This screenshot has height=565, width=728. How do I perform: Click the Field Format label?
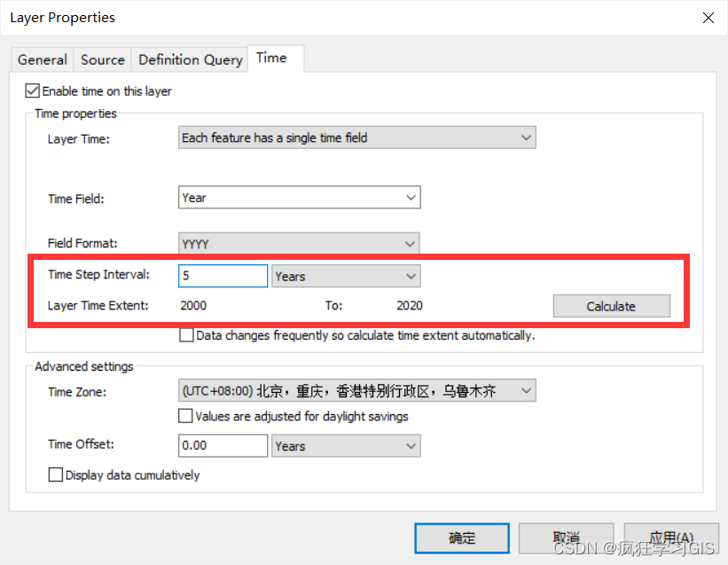point(82,243)
